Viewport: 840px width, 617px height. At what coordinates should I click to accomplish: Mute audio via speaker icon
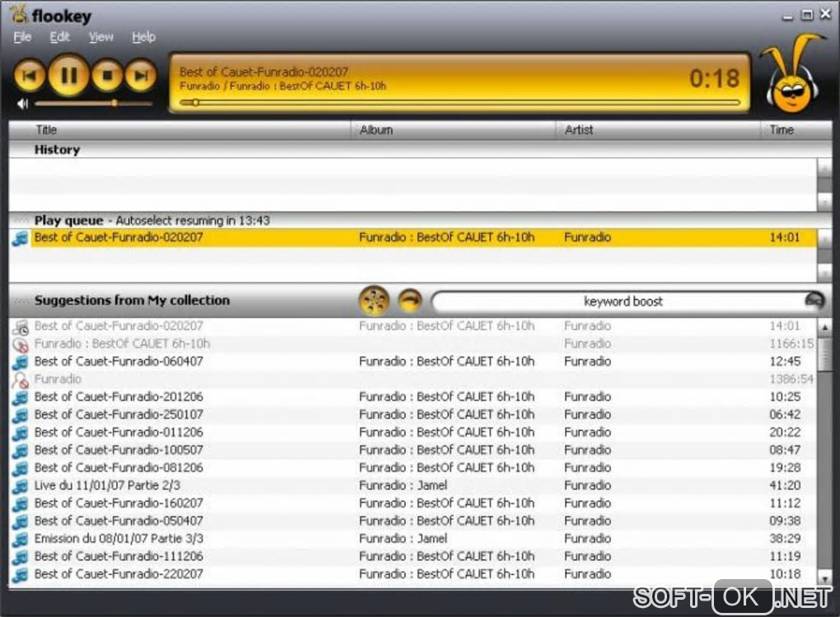(x=22, y=104)
